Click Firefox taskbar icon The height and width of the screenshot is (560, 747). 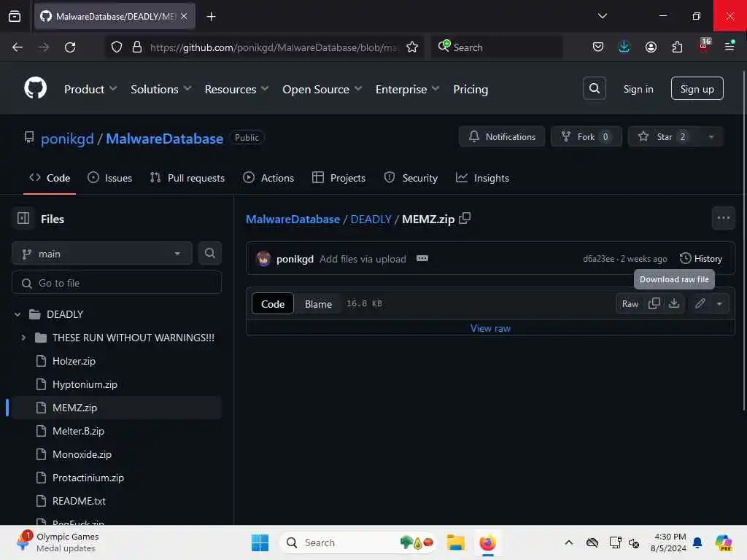487,542
